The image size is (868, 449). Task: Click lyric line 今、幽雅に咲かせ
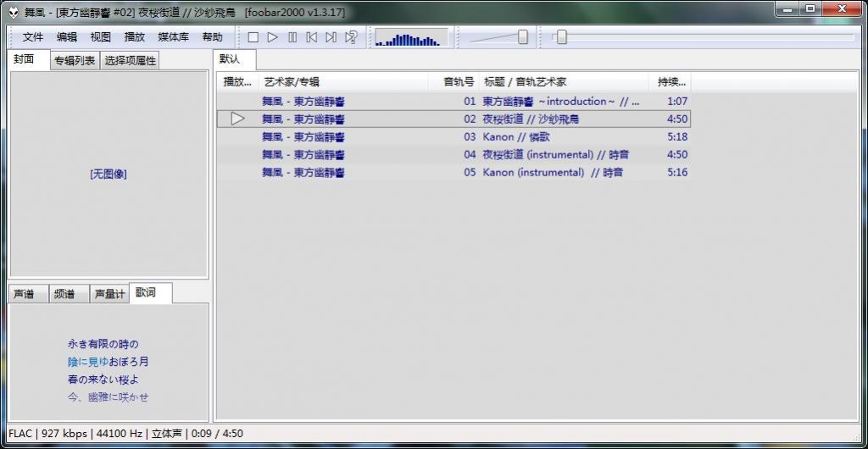point(108,397)
